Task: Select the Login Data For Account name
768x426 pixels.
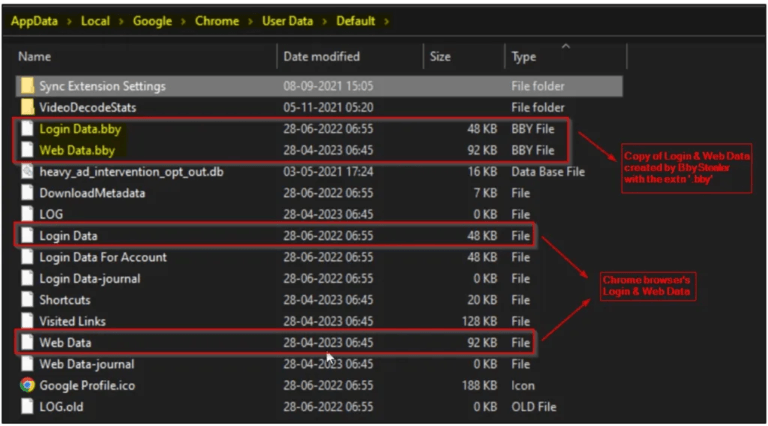Action: pos(103,258)
